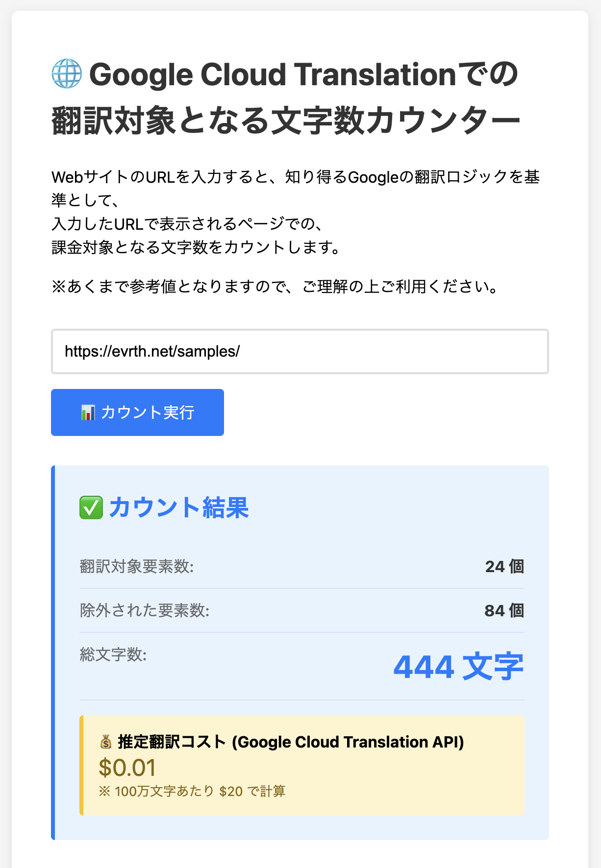Click the 推定翻訳コスト heading text

pyautogui.click(x=290, y=742)
